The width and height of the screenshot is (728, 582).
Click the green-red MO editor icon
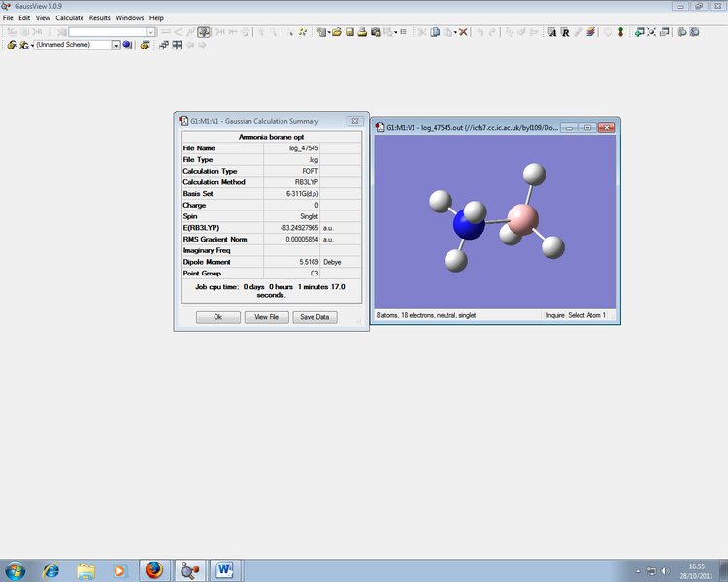pos(620,32)
